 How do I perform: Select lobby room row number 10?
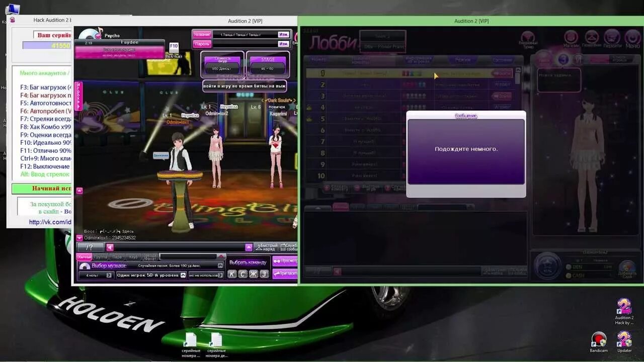(x=356, y=176)
